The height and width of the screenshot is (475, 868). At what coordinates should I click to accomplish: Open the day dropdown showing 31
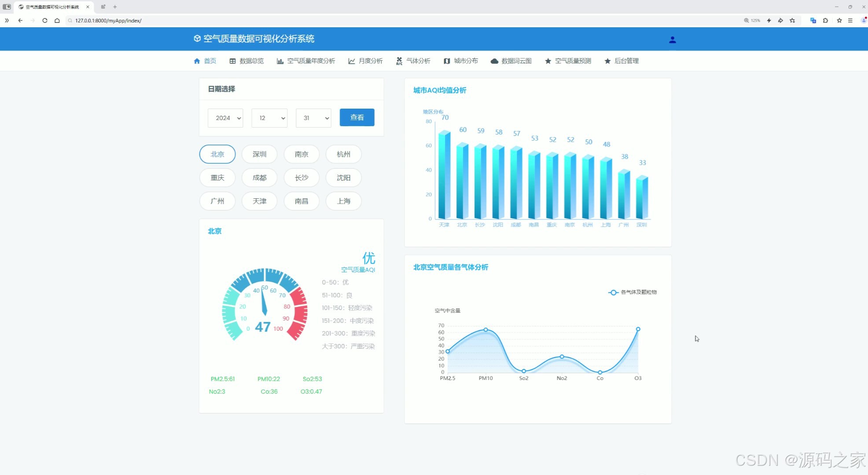(x=313, y=118)
